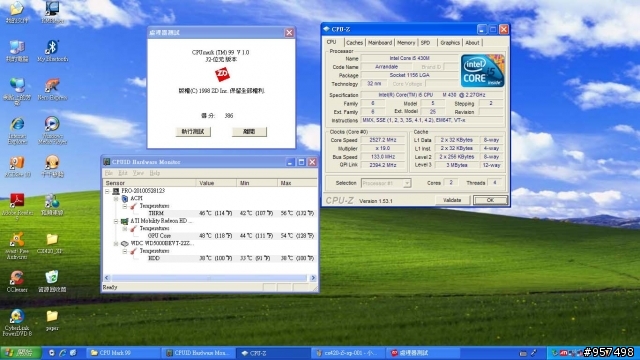Click the first quick launch taskbar icon
This screenshot has height=360, width=640.
point(52,353)
